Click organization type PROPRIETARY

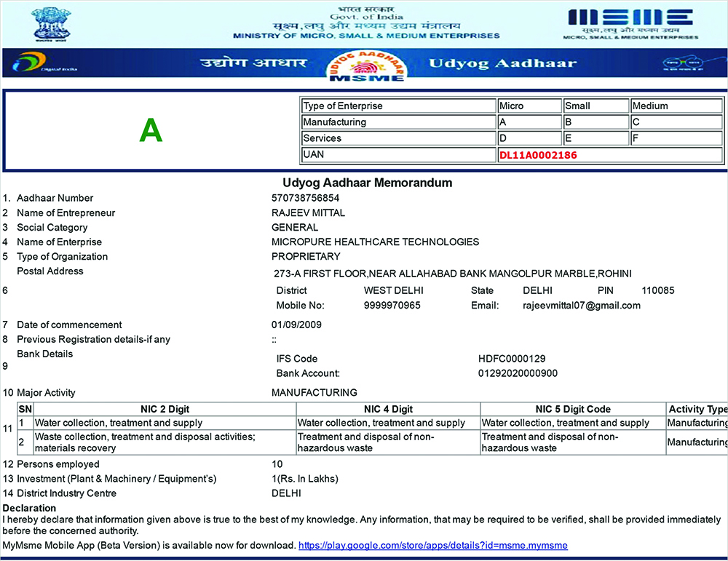[306, 257]
